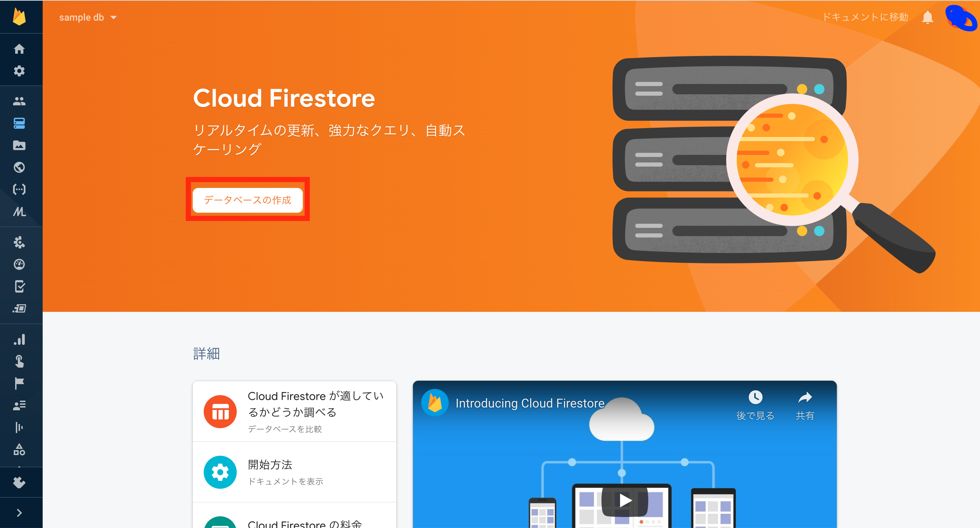Open Project Overview home icon
The height and width of the screenshot is (528, 980).
point(19,49)
